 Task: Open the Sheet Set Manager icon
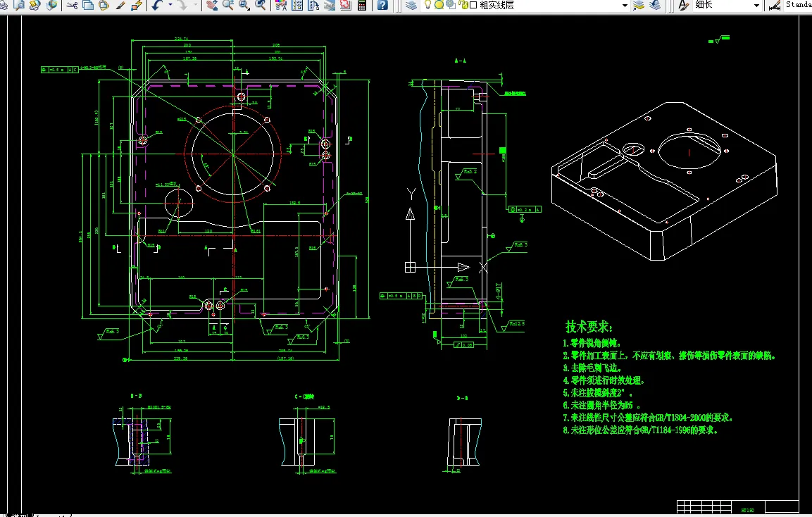330,5
